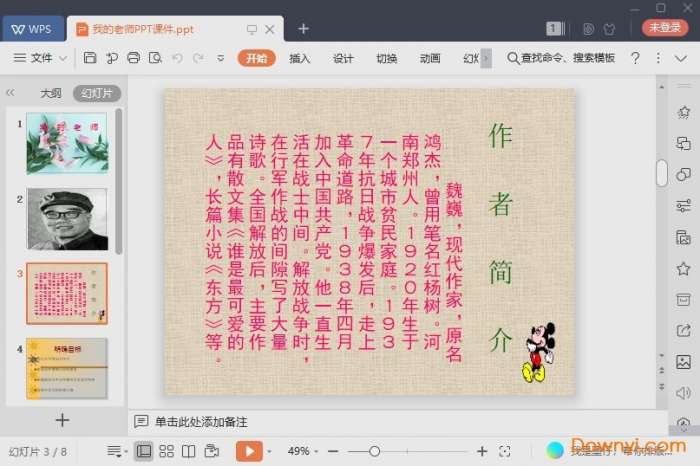Click the Save icon in quick toolbar
The width and height of the screenshot is (700, 466).
90,58
